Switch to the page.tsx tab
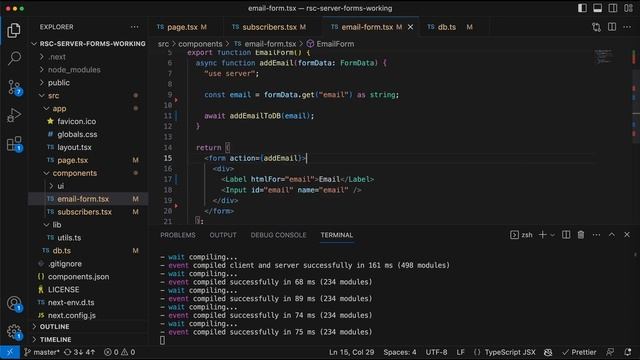This screenshot has height=360, width=640. 182,27
